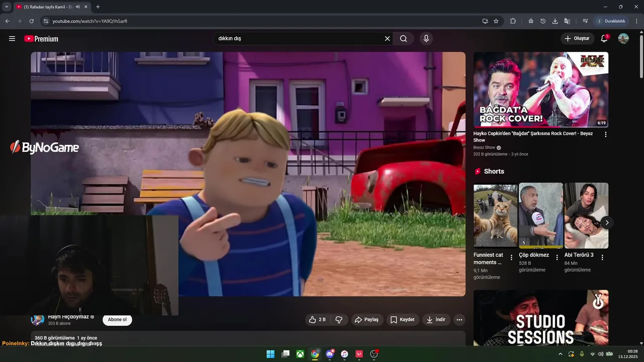
Task: Reload the page
Action: 31,21
